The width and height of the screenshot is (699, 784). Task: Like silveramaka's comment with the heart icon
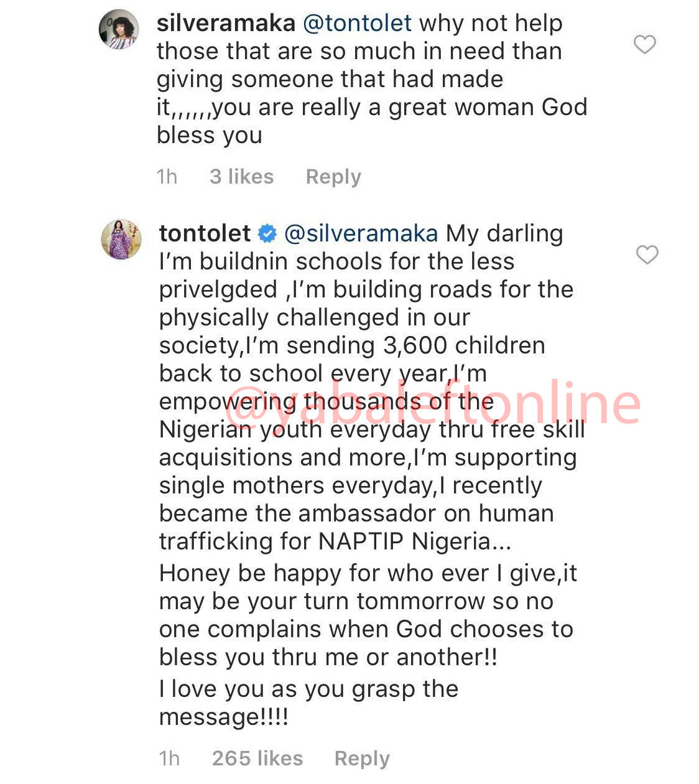coord(644,45)
